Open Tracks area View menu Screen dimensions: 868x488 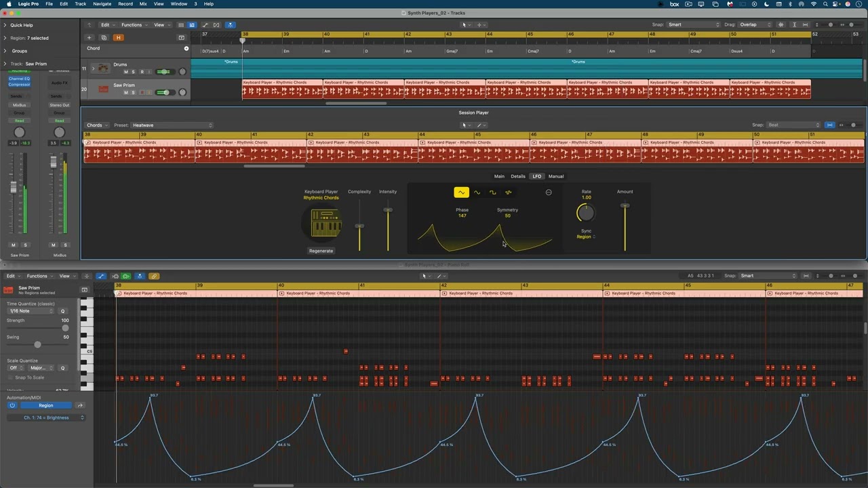[x=161, y=25]
